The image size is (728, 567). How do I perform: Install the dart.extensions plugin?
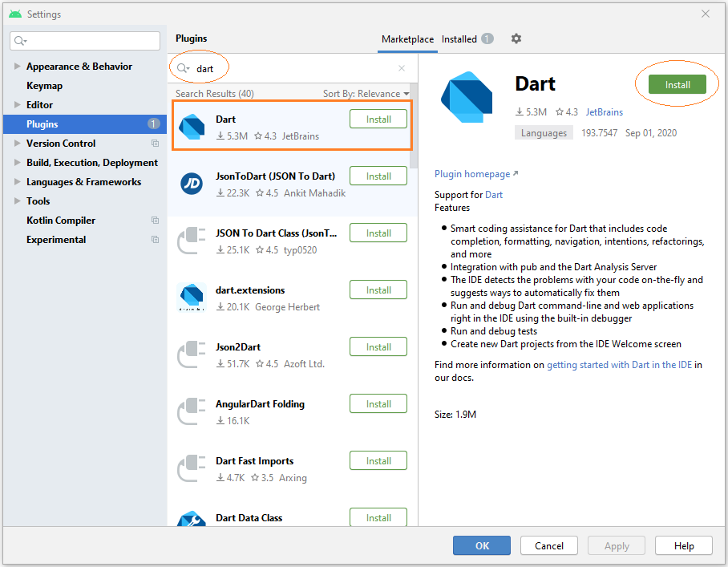click(378, 290)
